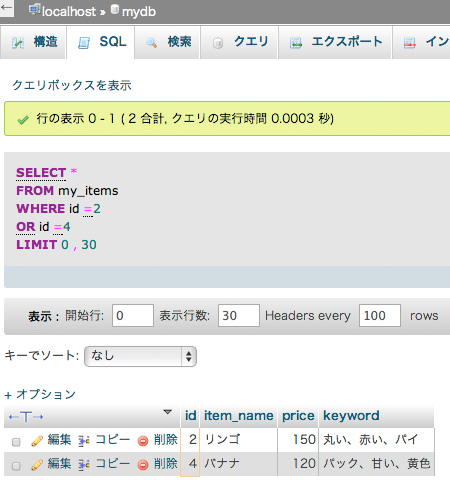Open the localhost breadcrumb link
The image size is (450, 480).
[x=69, y=12]
